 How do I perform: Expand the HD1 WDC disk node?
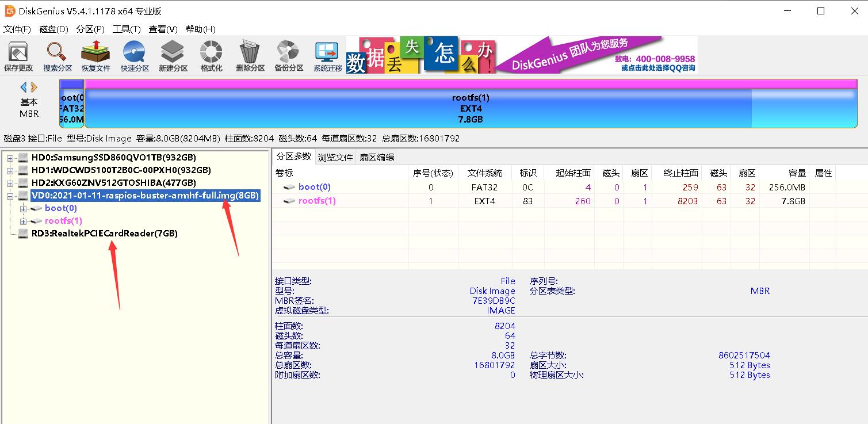click(x=10, y=170)
